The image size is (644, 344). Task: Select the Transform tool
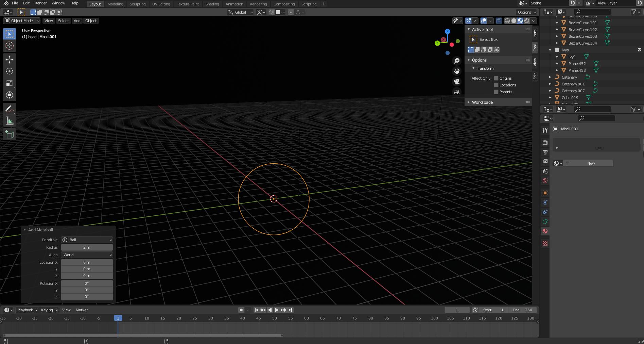coord(10,95)
